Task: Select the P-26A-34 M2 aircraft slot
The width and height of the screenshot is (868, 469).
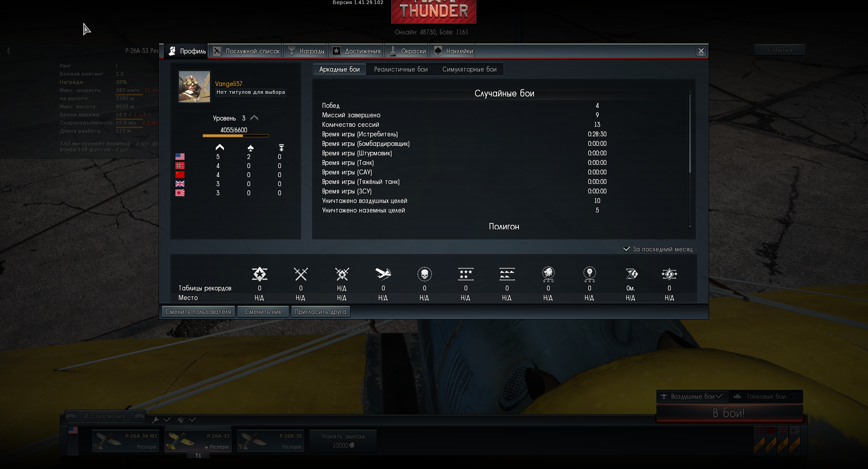Action: coord(126,441)
